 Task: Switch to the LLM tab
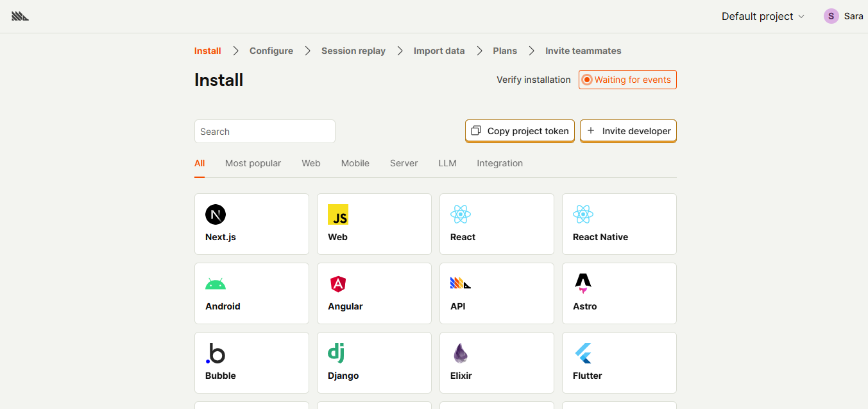[x=448, y=163]
